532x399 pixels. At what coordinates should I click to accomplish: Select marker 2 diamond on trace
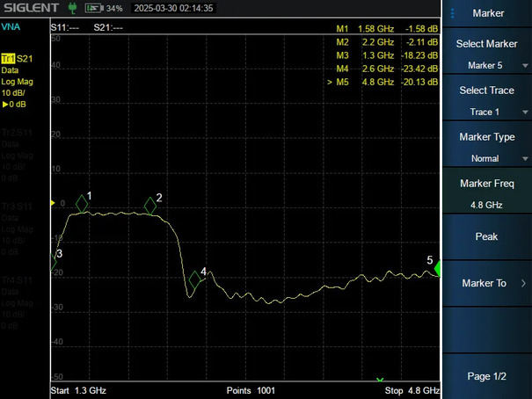point(150,206)
